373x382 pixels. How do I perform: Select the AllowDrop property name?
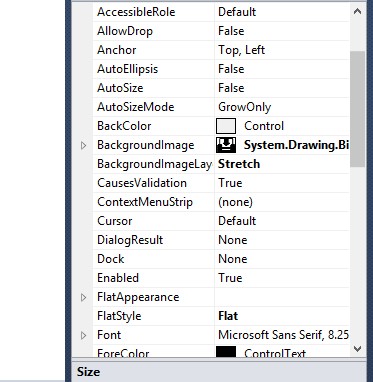pos(125,31)
